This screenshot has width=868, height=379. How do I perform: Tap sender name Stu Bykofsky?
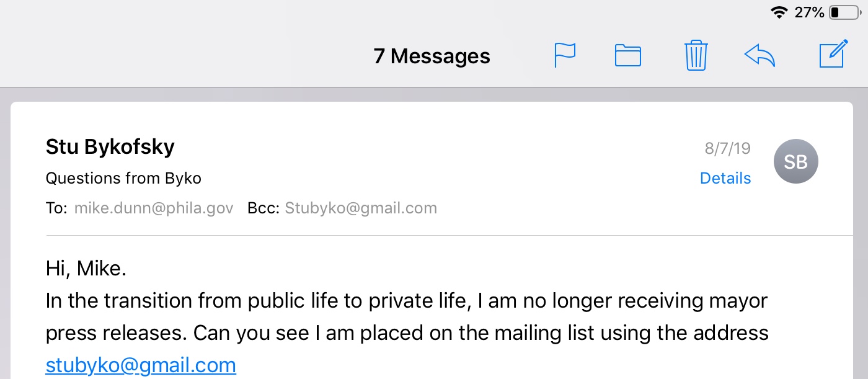click(110, 147)
